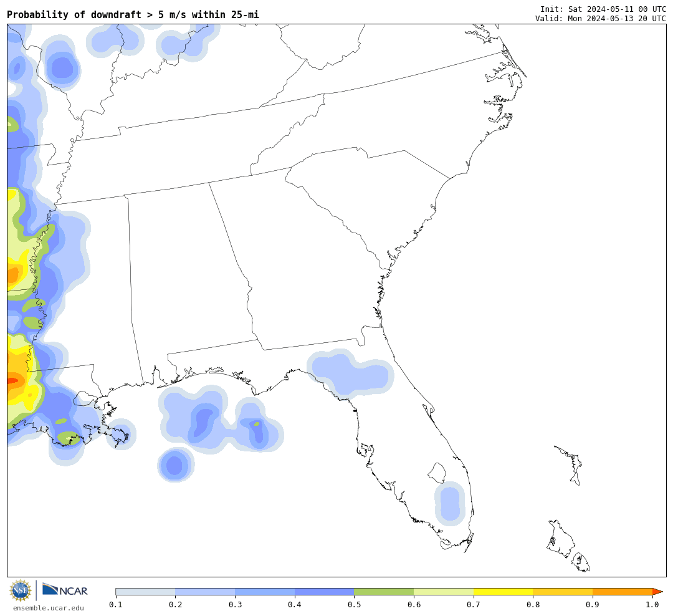Click the NCAR logo

(65, 590)
